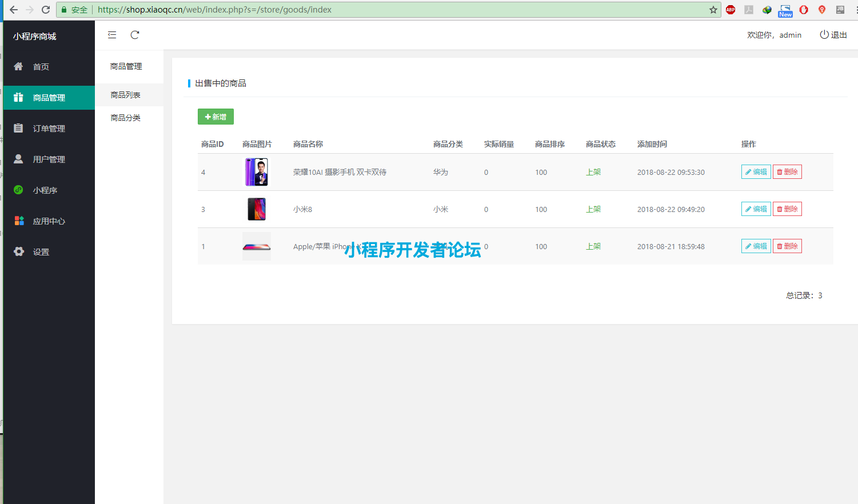Click the ABP Adblock extension icon
858x504 pixels.
point(731,10)
